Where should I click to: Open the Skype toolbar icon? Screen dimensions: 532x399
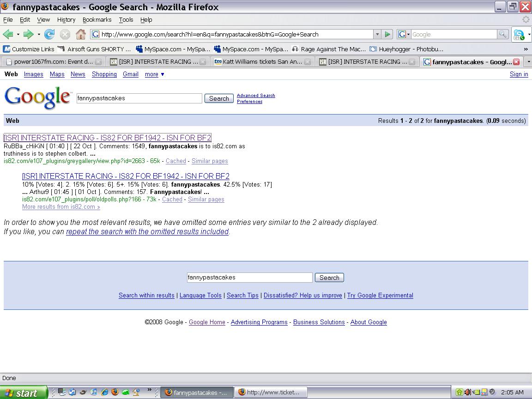[519, 34]
